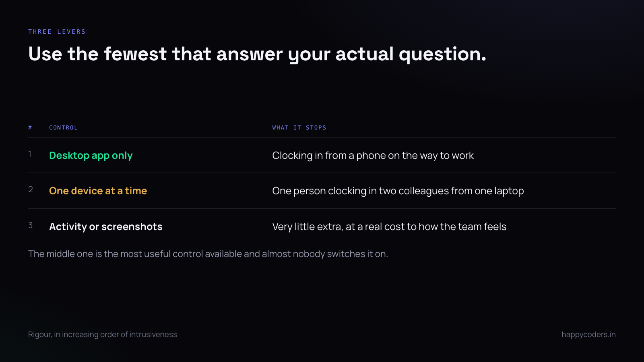Screen dimensions: 644x362
Task: Click the hash column header
Action: tap(30, 128)
